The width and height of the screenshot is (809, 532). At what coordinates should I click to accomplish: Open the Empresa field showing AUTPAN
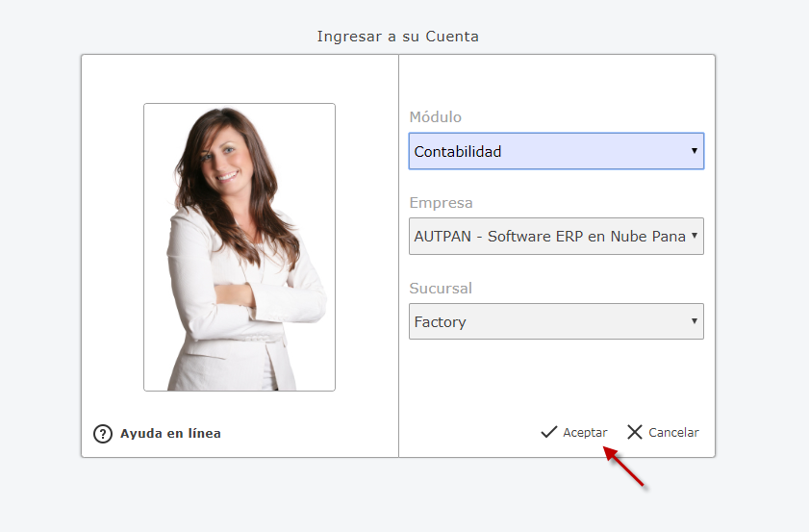[x=548, y=237]
